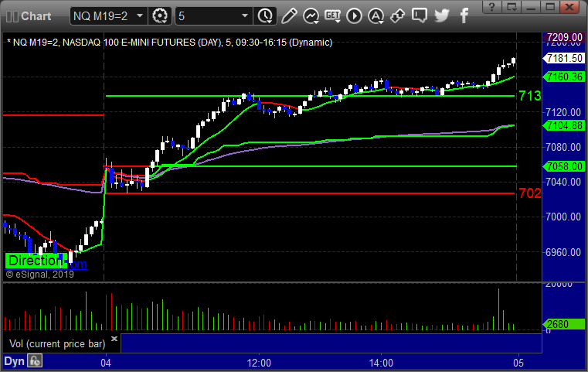Click the 04 date axis label
The height and width of the screenshot is (372, 588).
point(106,363)
